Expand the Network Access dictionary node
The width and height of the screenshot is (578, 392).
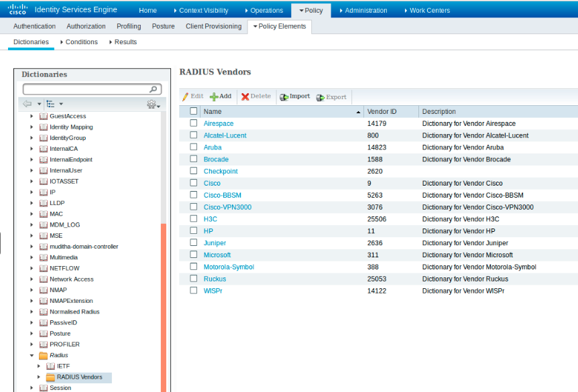click(30, 279)
